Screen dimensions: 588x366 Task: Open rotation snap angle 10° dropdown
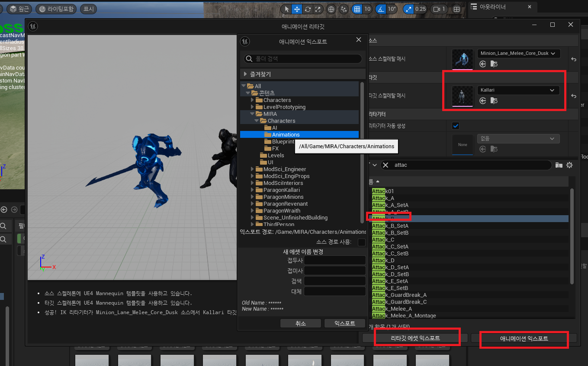[x=392, y=9]
